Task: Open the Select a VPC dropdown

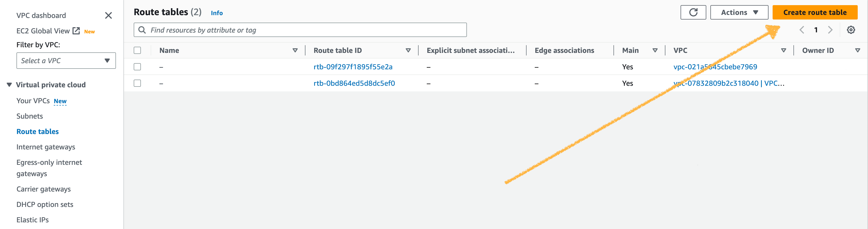Action: 66,61
